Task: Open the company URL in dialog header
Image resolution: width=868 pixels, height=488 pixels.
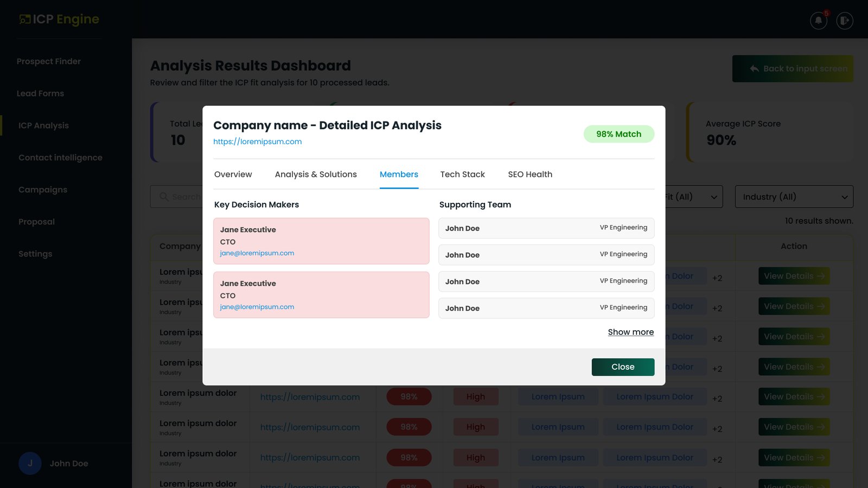Action: (x=257, y=142)
